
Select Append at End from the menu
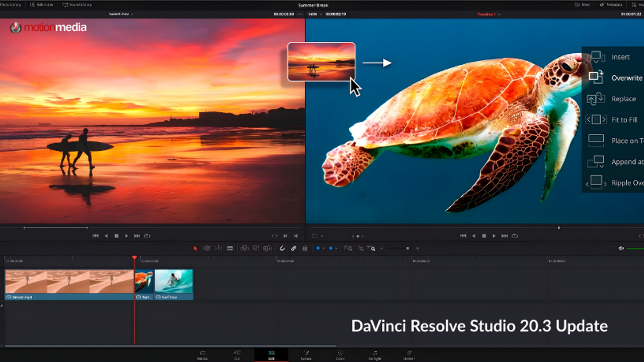[x=625, y=161]
